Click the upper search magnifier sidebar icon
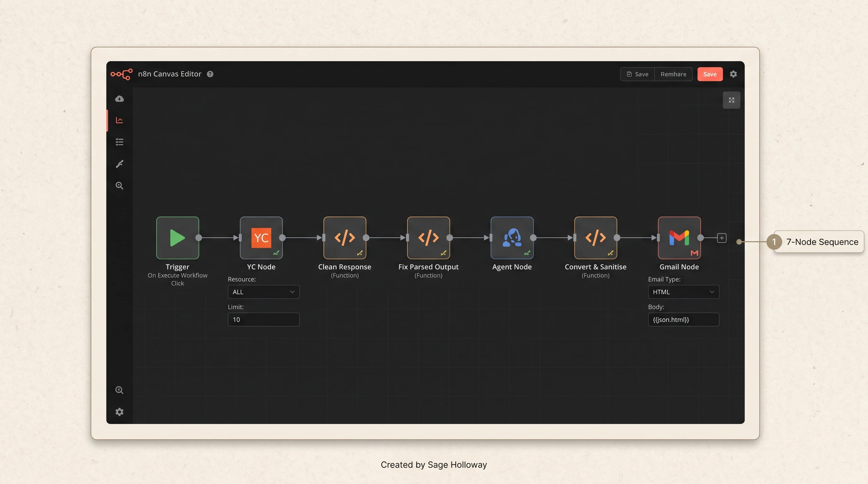Viewport: 868px width, 484px height. pos(119,186)
